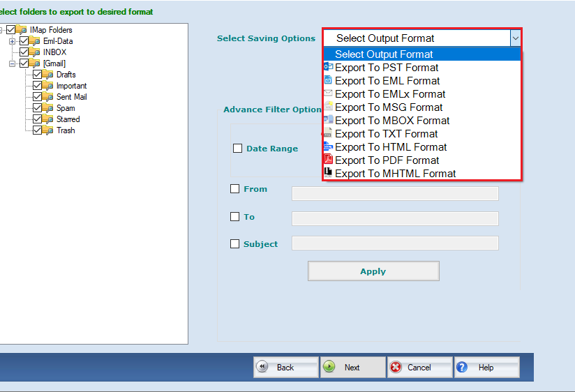Collapse the [Gmail] tree node
Viewport: 575px width, 392px height.
click(12, 63)
